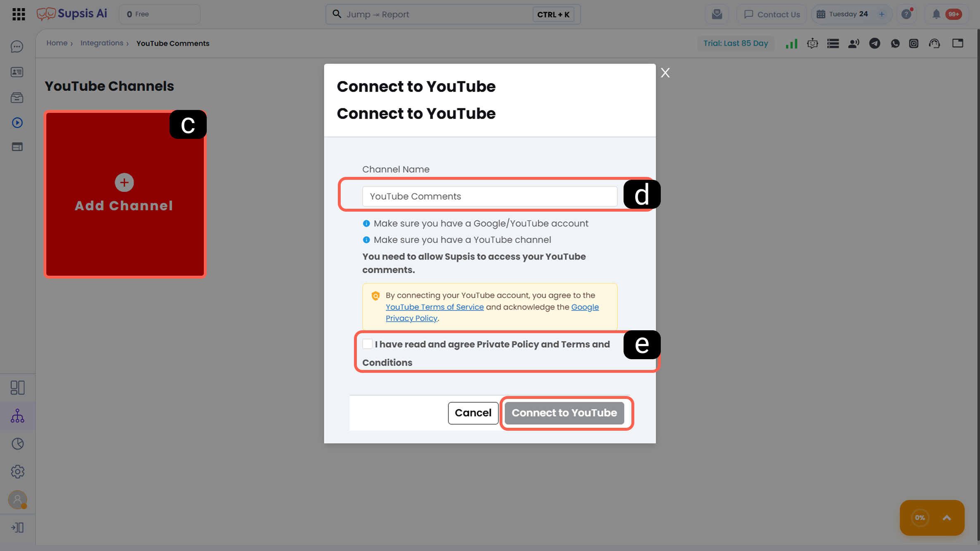Click the 99+ notification count badge
This screenshot has width=980, height=551.
click(954, 14)
